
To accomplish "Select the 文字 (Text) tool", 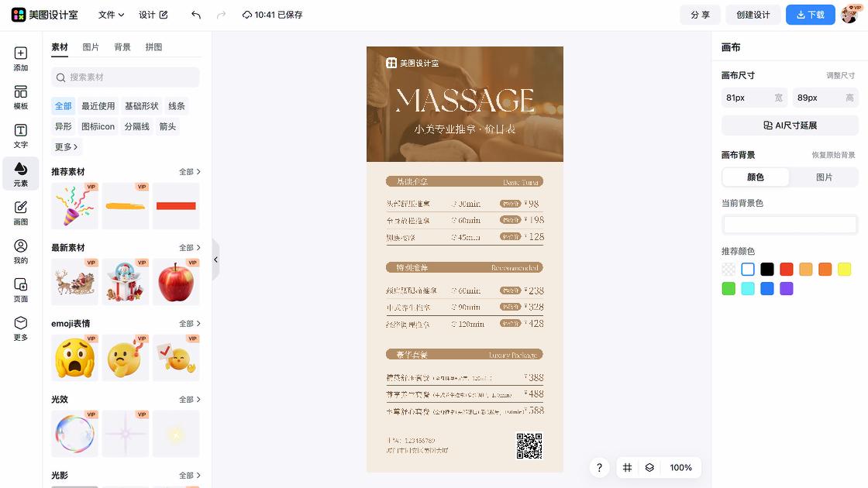I will [20, 135].
